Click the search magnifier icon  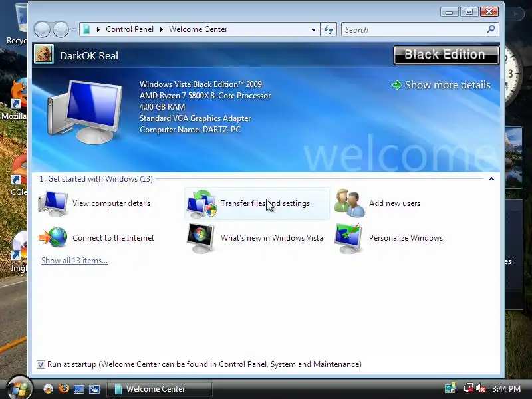tap(491, 29)
